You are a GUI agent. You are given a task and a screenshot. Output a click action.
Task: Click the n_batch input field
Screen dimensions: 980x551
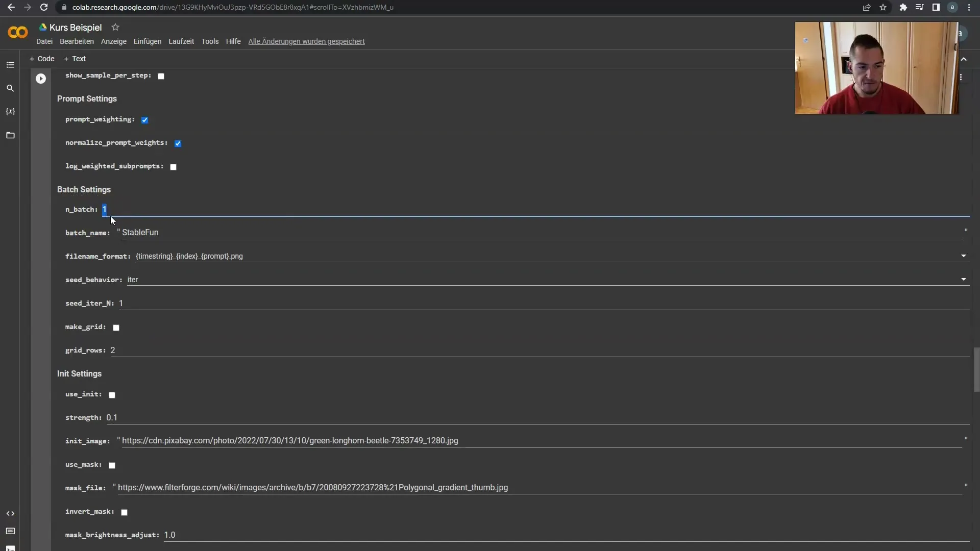tap(535, 210)
